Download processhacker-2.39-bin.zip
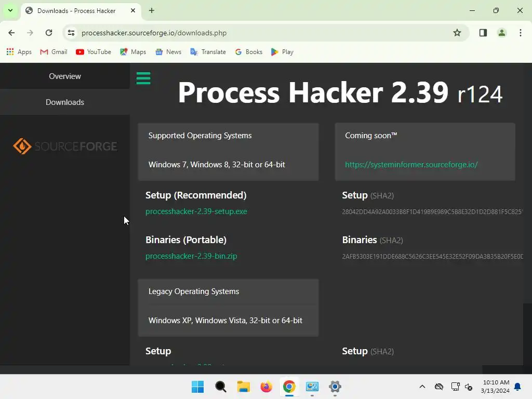 click(191, 256)
